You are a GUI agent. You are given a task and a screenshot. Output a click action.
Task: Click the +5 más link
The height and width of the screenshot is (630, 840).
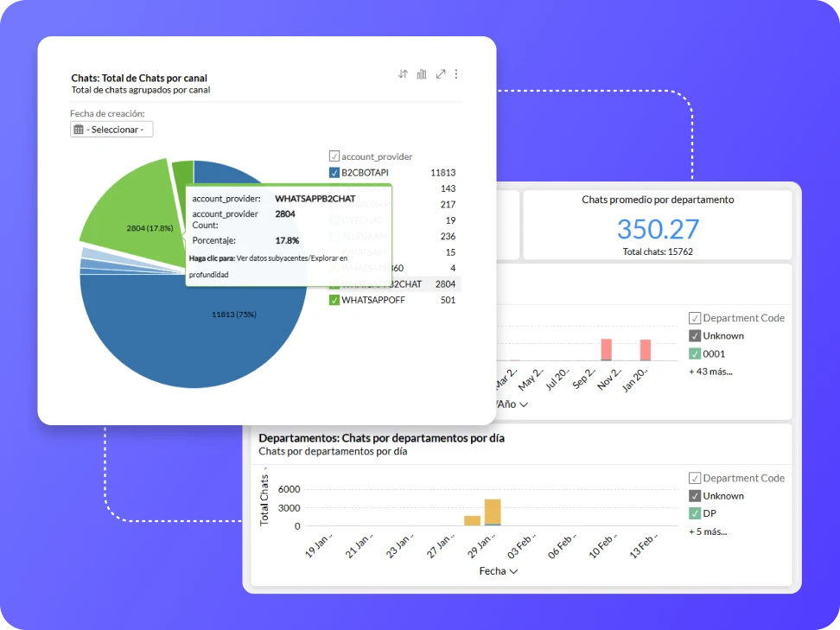click(707, 531)
